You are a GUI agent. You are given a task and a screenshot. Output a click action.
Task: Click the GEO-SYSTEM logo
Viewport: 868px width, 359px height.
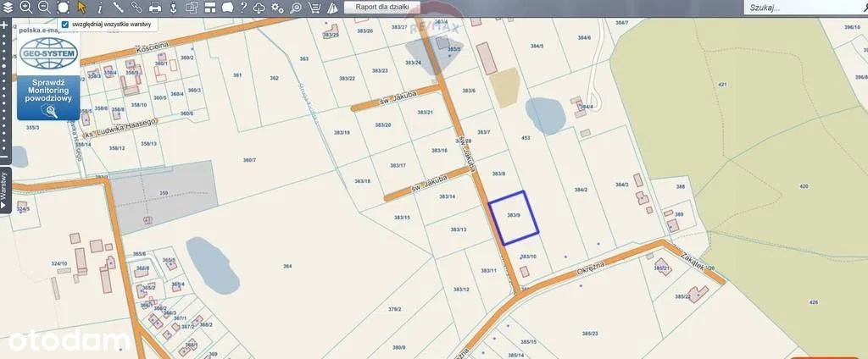pos(49,52)
